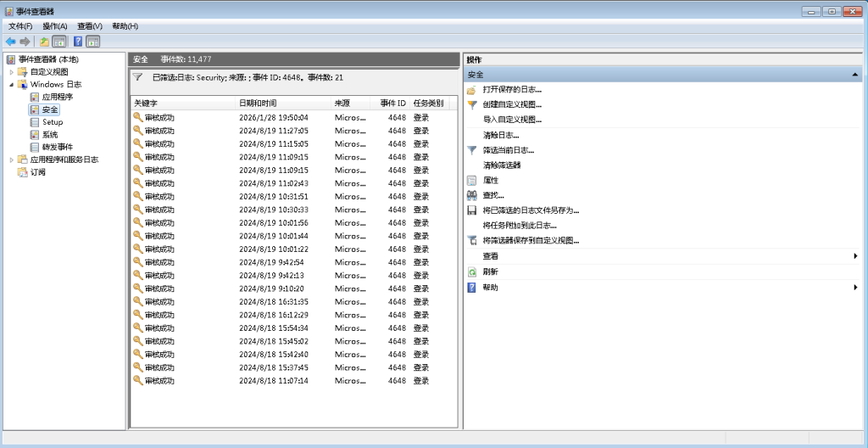Click the 查找 binoculars icon in actions
The height and width of the screenshot is (448, 868).
point(472,195)
